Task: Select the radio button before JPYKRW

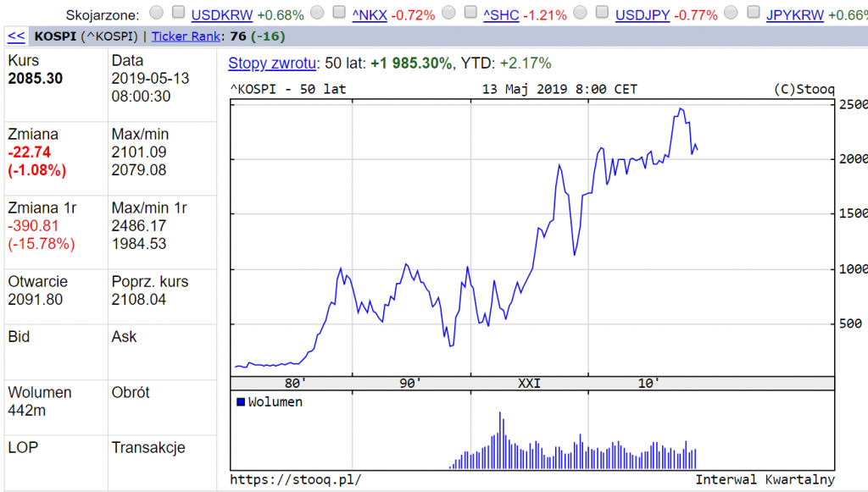Action: click(731, 13)
